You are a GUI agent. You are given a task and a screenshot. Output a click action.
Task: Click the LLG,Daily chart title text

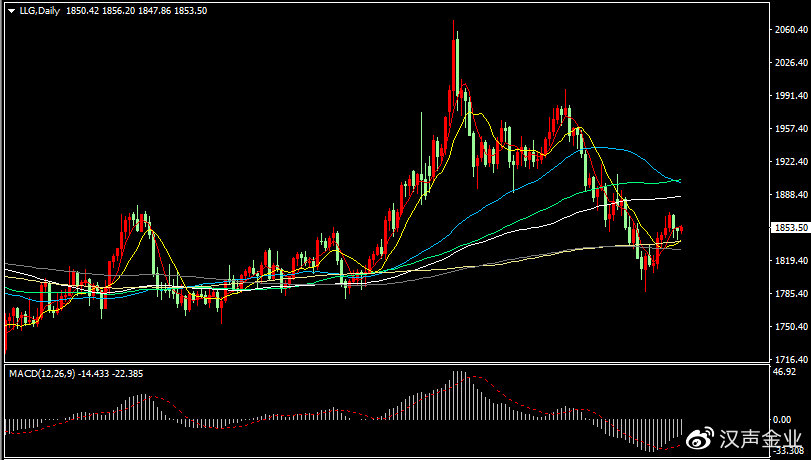coord(39,11)
